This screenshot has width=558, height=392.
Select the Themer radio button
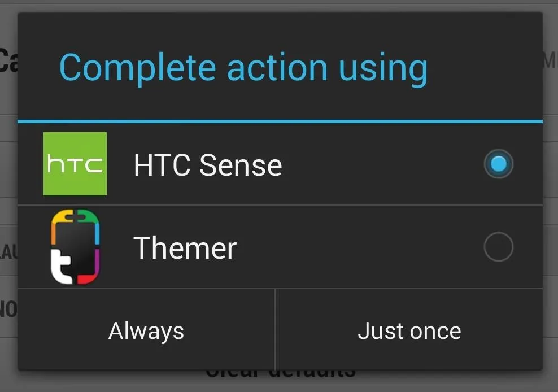pos(498,247)
